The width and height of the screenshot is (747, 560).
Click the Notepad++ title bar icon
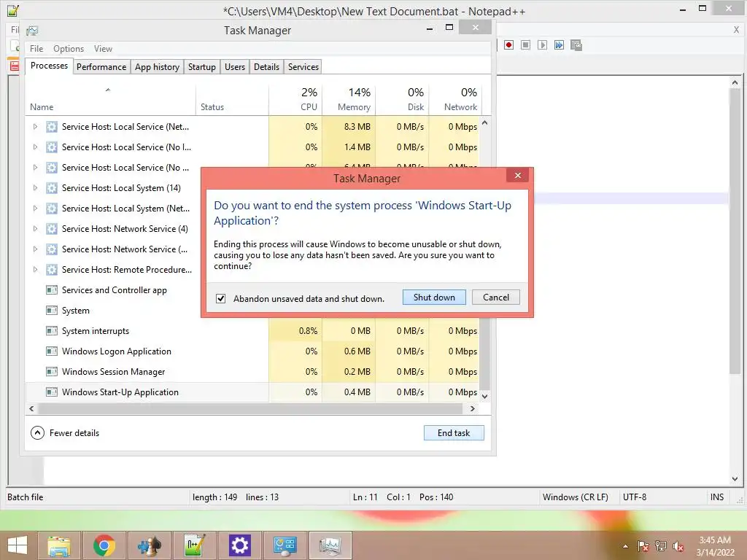click(13, 10)
